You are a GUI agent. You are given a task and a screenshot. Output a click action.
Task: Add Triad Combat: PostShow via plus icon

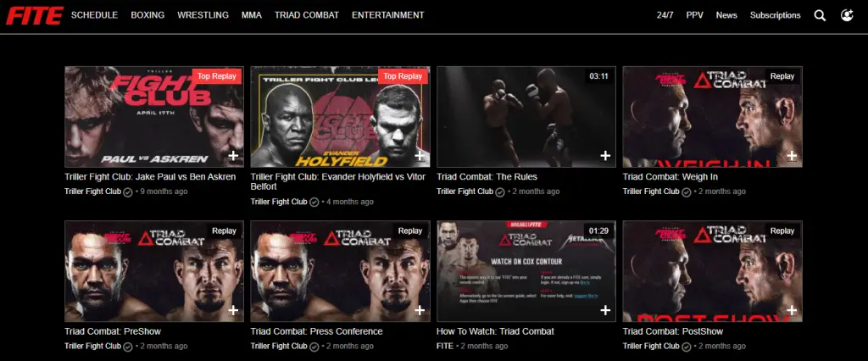tap(792, 310)
